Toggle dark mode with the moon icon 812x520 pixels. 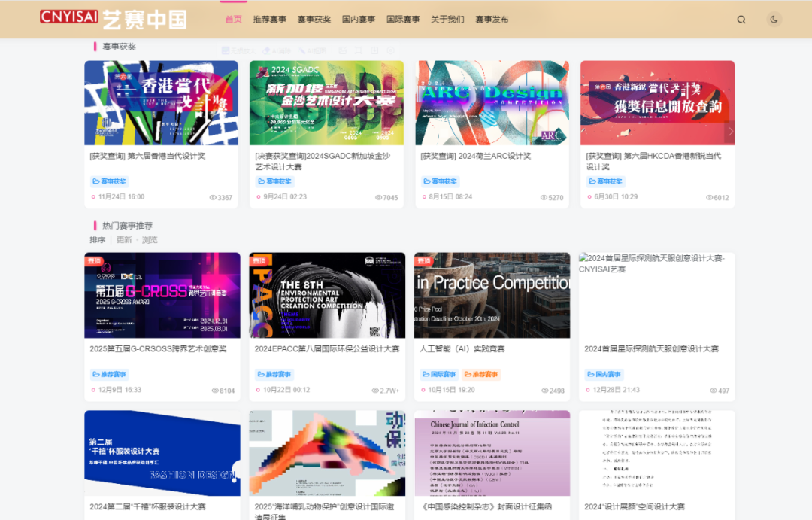click(774, 20)
